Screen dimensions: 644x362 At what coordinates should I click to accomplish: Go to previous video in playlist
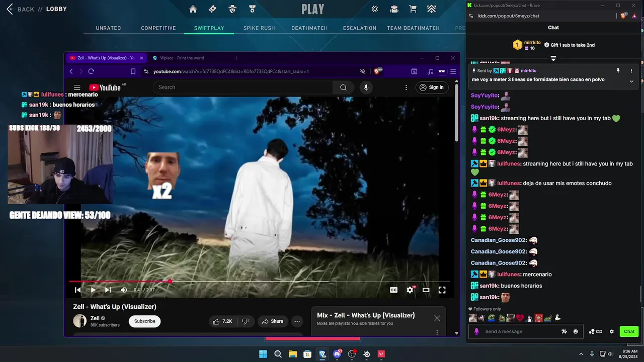(77, 290)
